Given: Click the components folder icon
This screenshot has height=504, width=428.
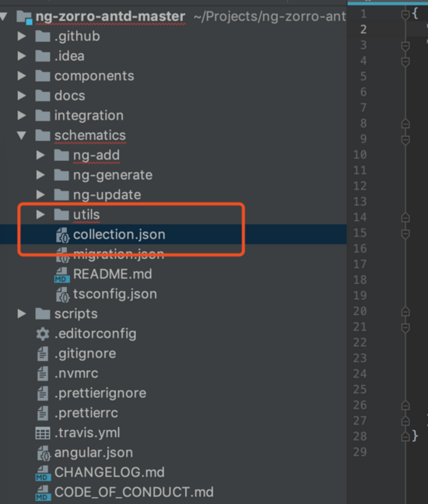Looking at the screenshot, I should click(x=43, y=76).
